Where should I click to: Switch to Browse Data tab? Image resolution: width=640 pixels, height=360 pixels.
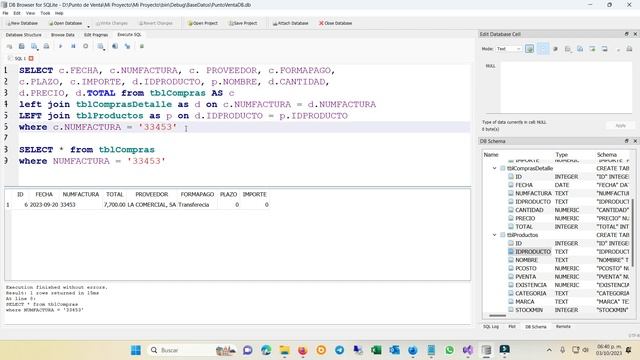click(62, 35)
